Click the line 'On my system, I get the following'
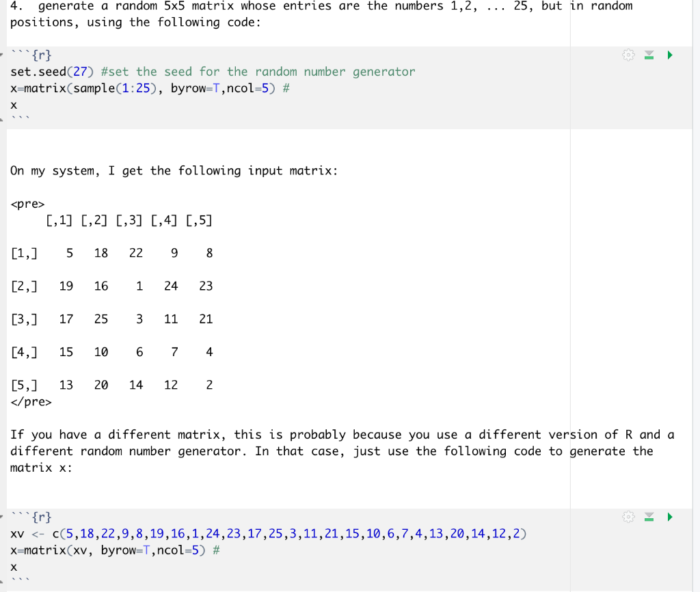Screen dimensions: 700x592 pos(174,170)
